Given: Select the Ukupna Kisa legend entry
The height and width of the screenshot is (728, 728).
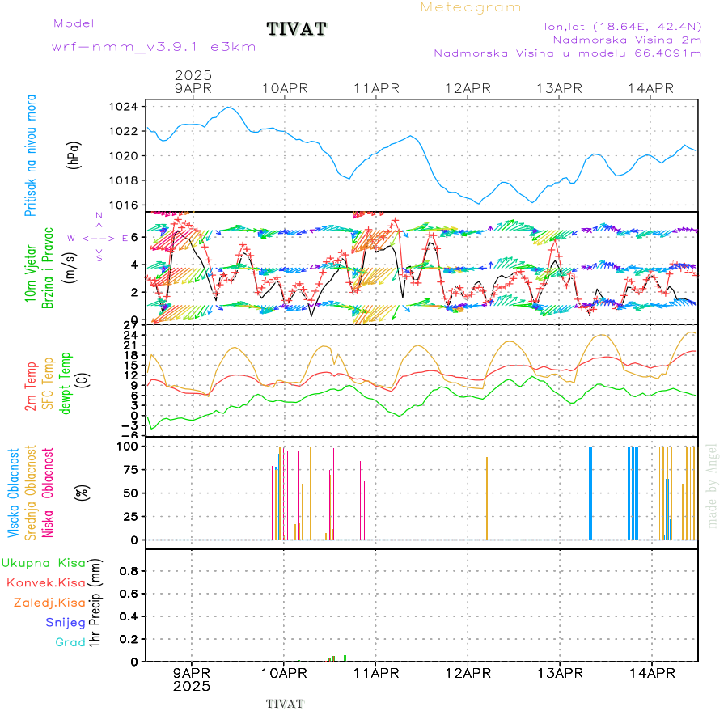Looking at the screenshot, I should [x=44, y=563].
